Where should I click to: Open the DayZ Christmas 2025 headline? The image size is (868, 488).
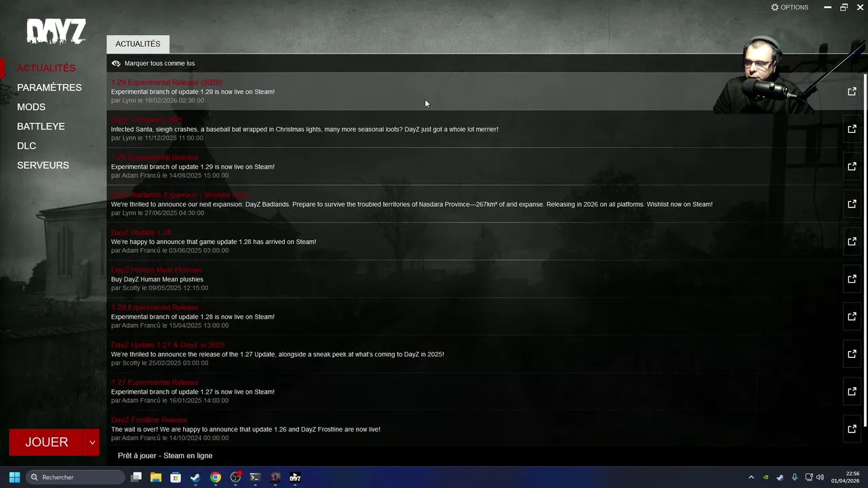[146, 120]
